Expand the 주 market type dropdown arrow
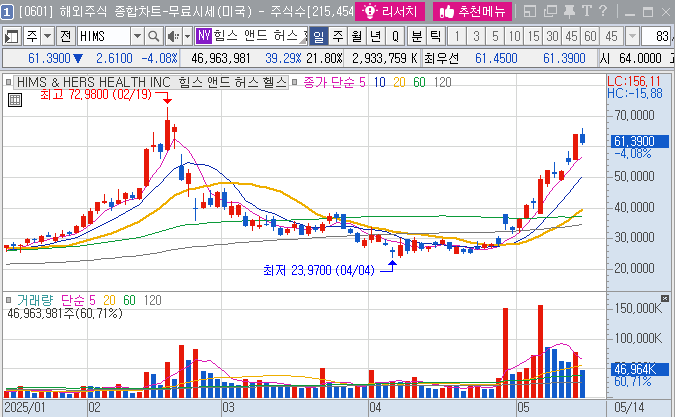Screen dimensions: 675x417 pyautogui.click(x=47, y=37)
